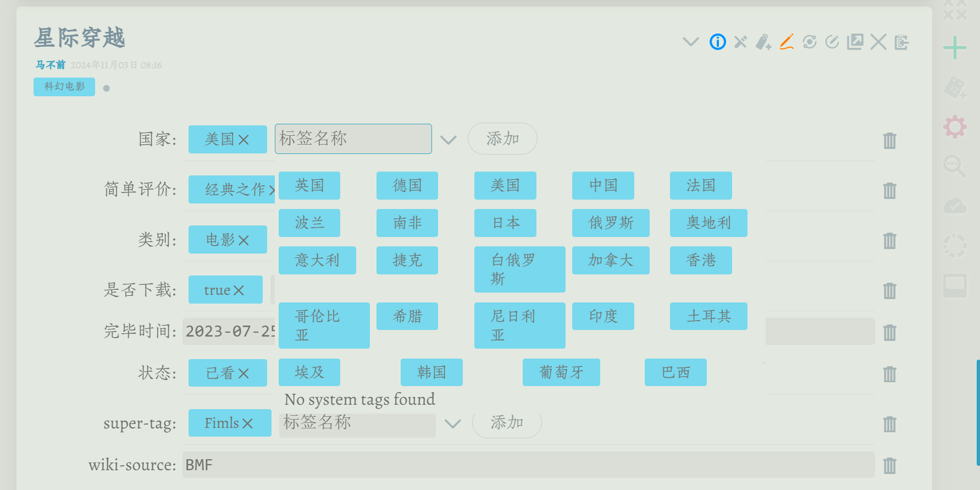Remove the 电影 tag from 类别

tap(243, 240)
